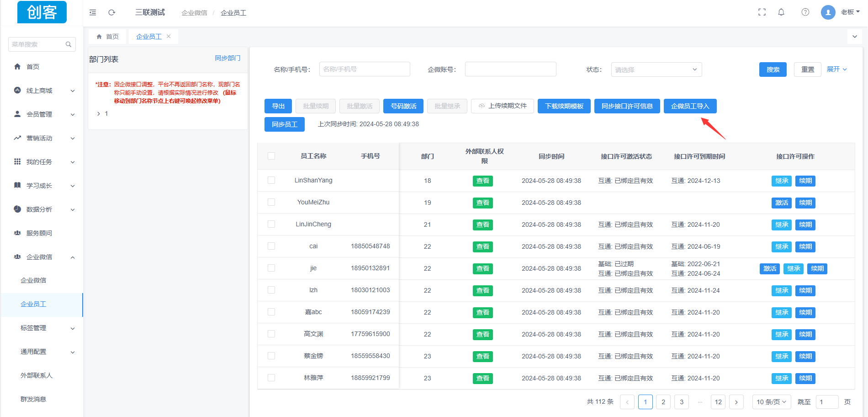Switch to the 首页 tab
Viewport: 868px width, 417px height.
[x=108, y=37]
